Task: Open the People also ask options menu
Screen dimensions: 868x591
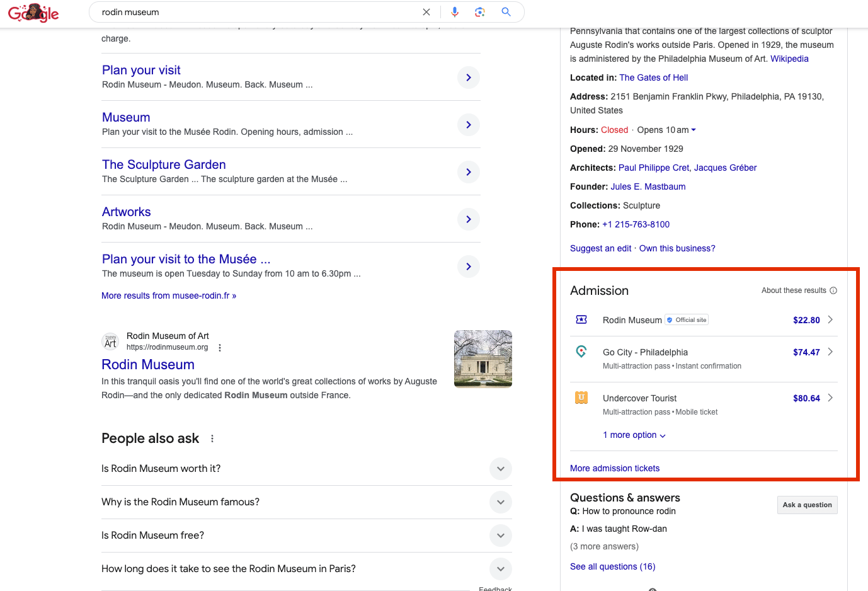Action: click(x=212, y=439)
